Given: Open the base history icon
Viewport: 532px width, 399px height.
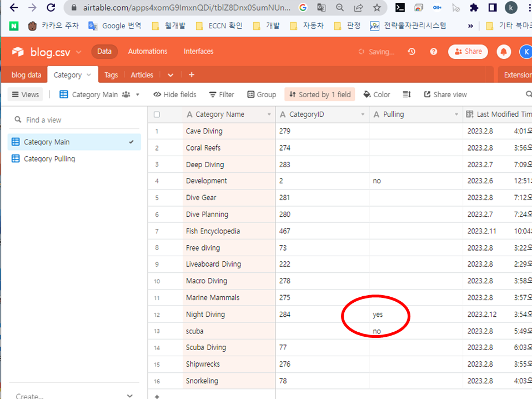Looking at the screenshot, I should pos(411,52).
